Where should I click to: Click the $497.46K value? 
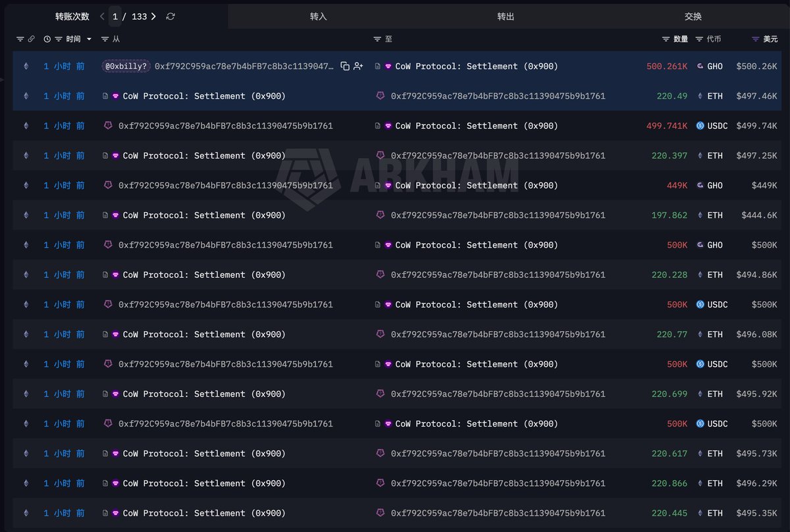pyautogui.click(x=756, y=96)
